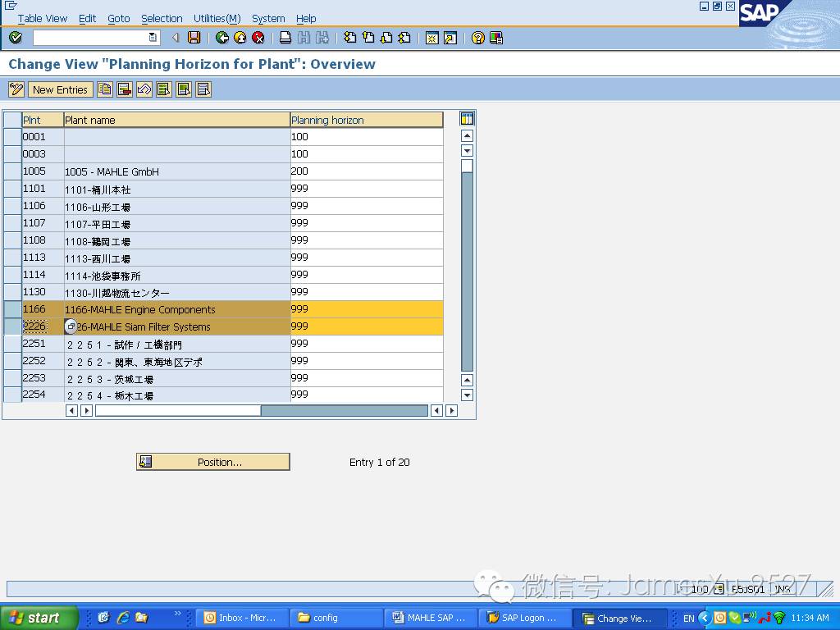Viewport: 840px width, 630px height.
Task: Create a new session icon
Action: (431, 38)
